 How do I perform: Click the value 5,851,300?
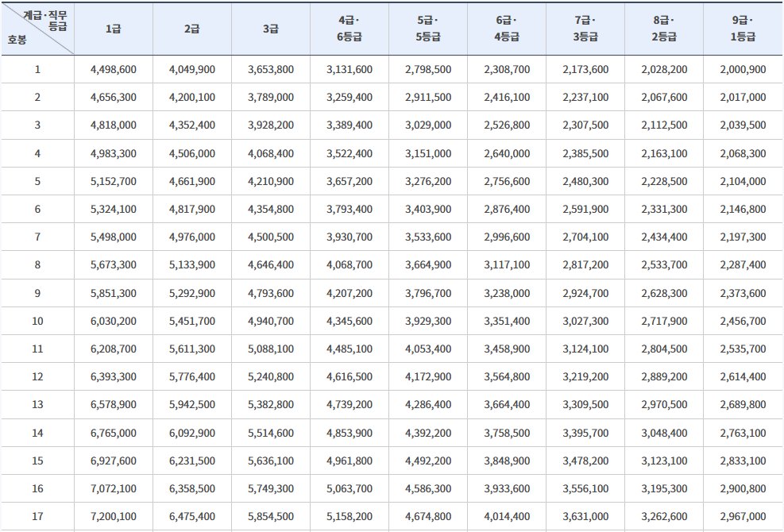114,294
